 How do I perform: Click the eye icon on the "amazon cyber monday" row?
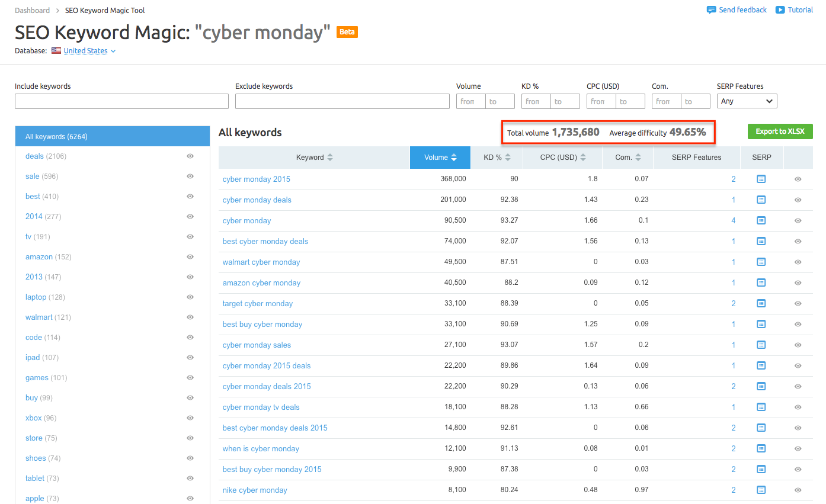point(798,283)
